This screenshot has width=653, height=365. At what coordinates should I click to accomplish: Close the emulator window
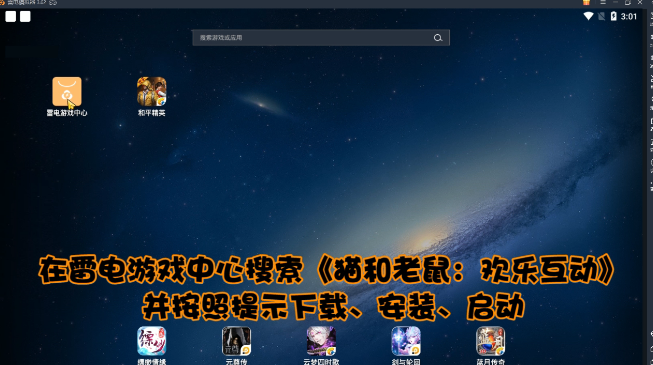(640, 2)
